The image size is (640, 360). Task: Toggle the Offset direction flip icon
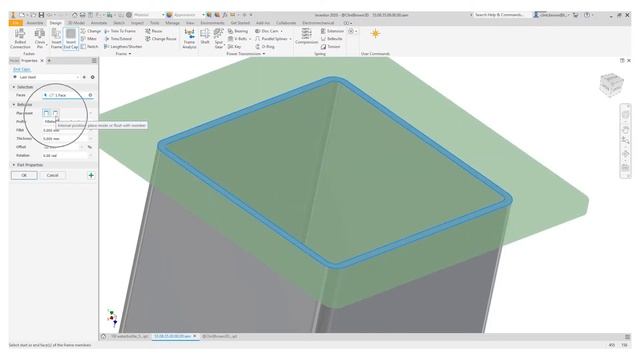(x=90, y=147)
